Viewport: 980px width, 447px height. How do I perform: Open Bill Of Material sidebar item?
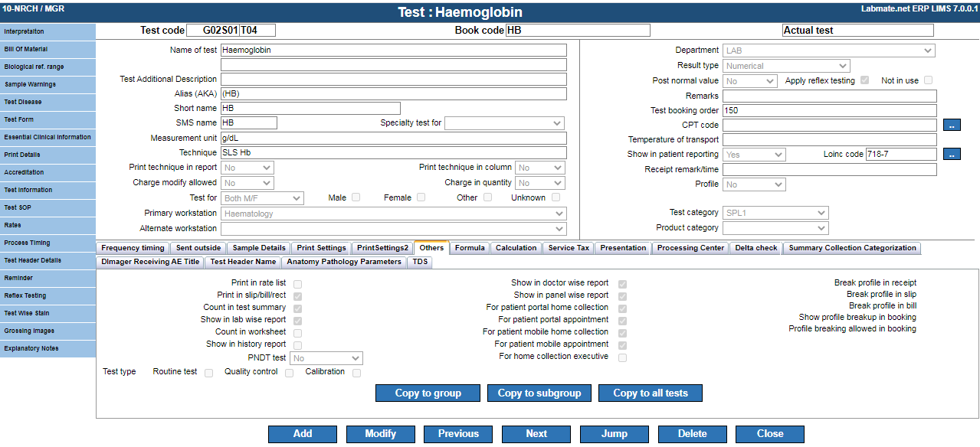coord(48,49)
